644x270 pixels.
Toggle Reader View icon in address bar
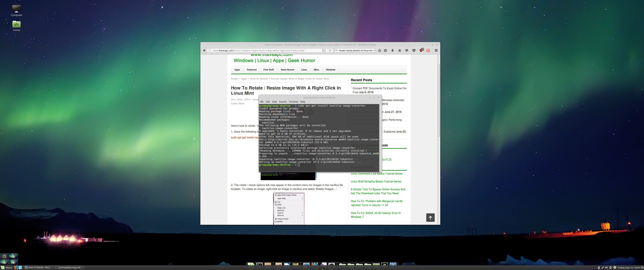(324, 50)
